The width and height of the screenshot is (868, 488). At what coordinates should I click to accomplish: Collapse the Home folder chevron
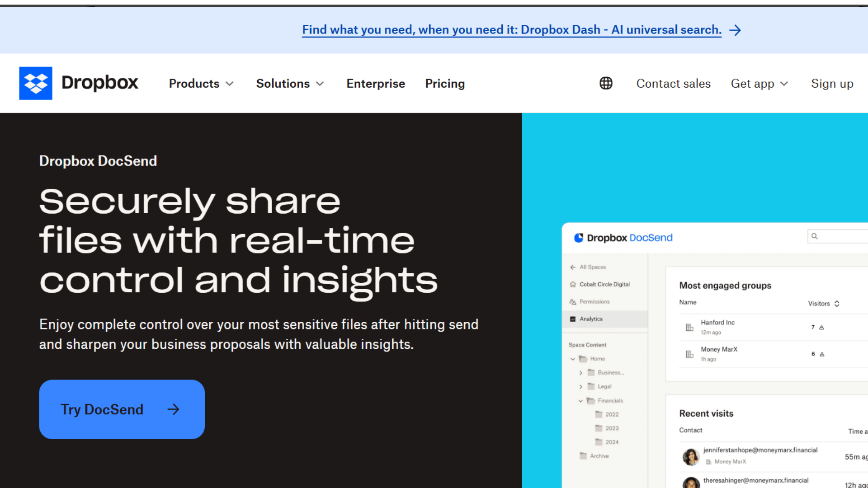click(573, 359)
